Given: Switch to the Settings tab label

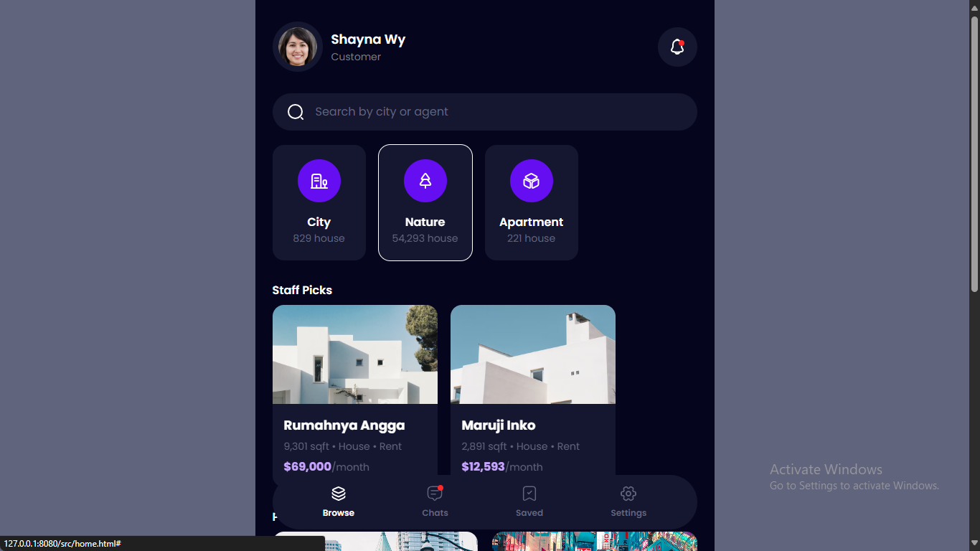Looking at the screenshot, I should [628, 513].
